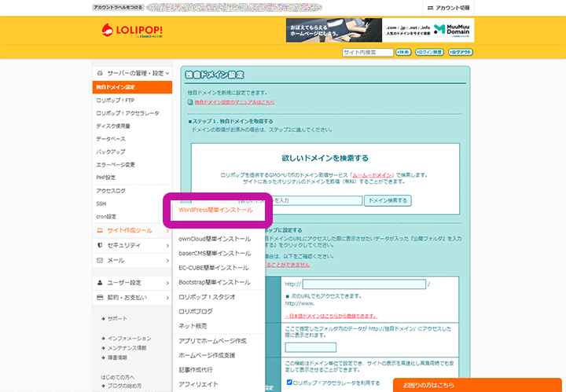Click the サイト内検索 search field

coord(368,53)
